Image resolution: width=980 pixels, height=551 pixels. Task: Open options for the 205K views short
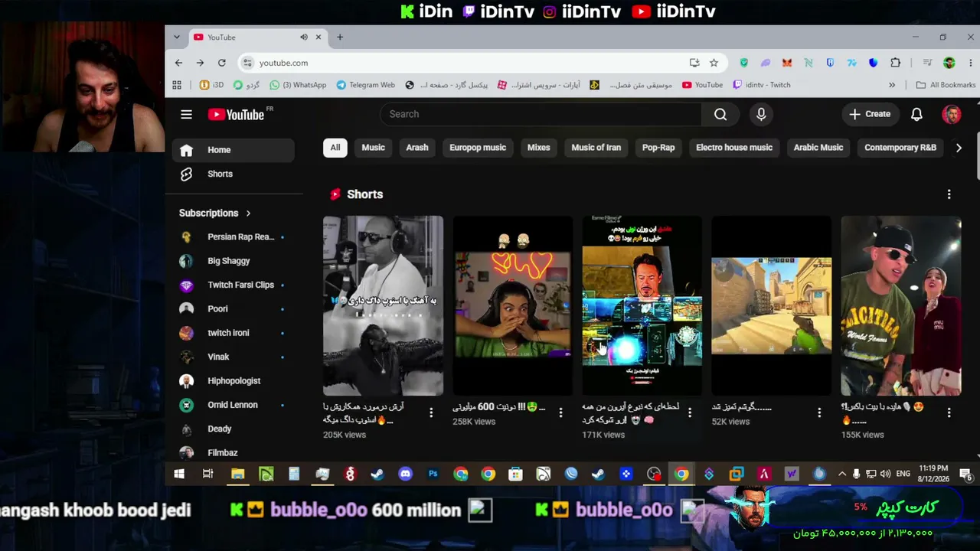431,412
